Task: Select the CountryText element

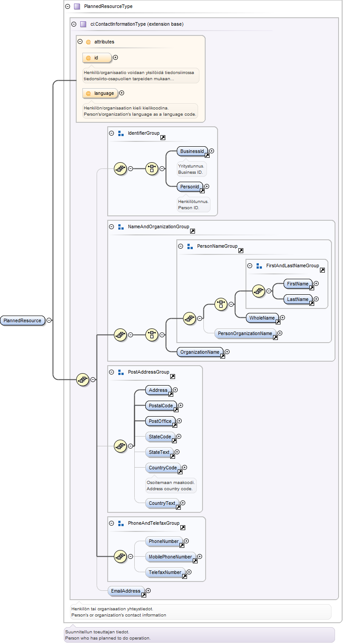Action: click(162, 503)
